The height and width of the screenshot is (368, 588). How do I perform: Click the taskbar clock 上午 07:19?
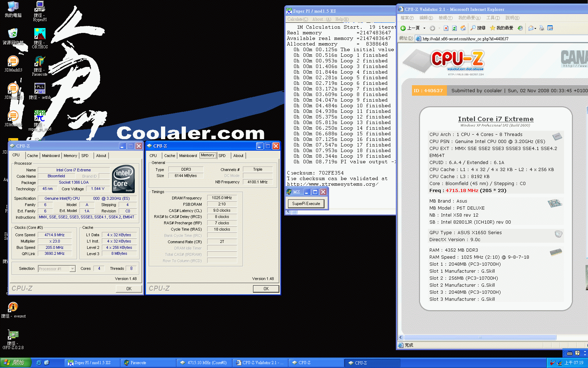click(x=574, y=363)
